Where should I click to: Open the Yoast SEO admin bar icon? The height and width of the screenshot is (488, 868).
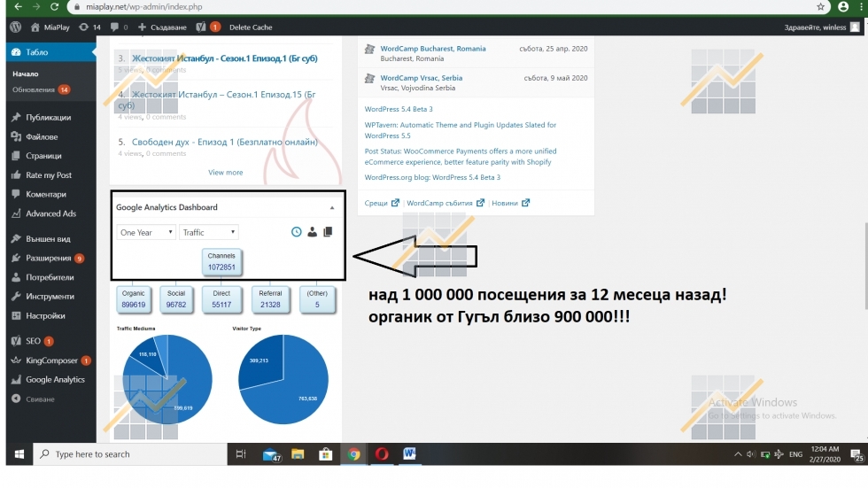(201, 27)
